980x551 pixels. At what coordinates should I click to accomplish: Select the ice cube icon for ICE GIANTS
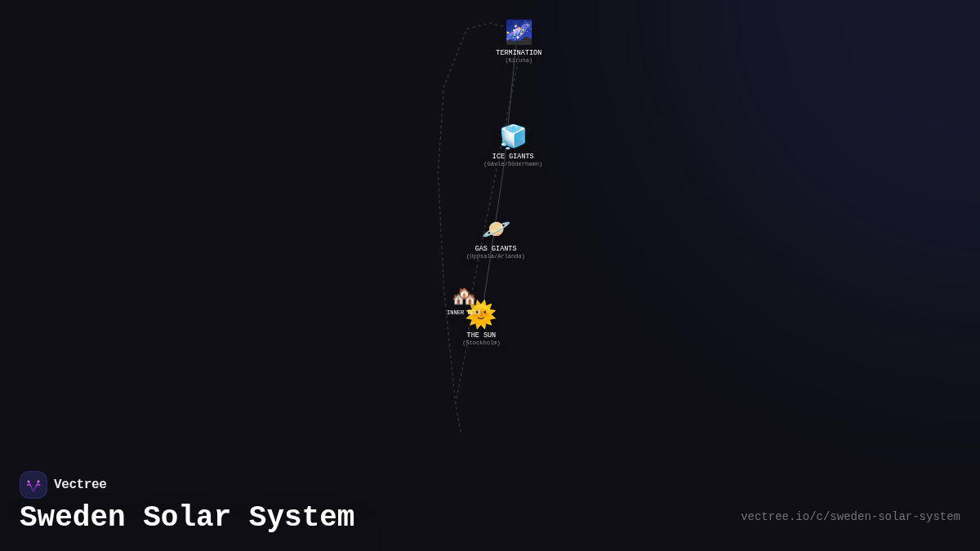point(513,137)
